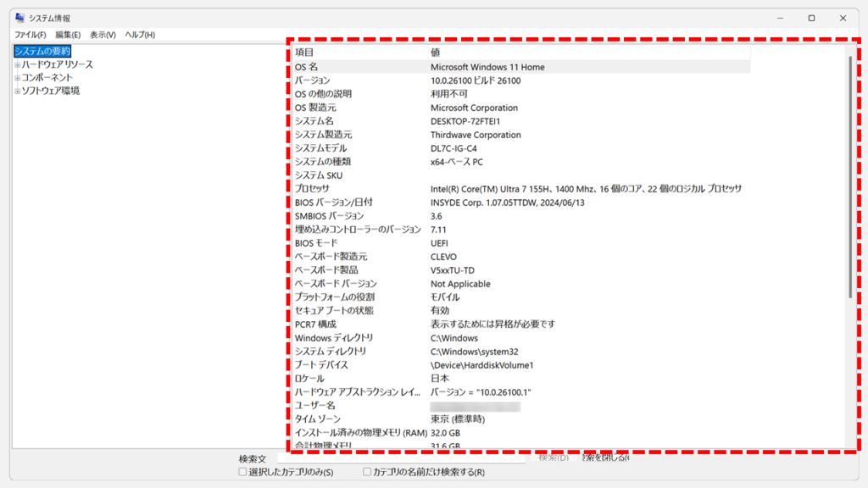Select the PCR7 構成 row

point(521,324)
